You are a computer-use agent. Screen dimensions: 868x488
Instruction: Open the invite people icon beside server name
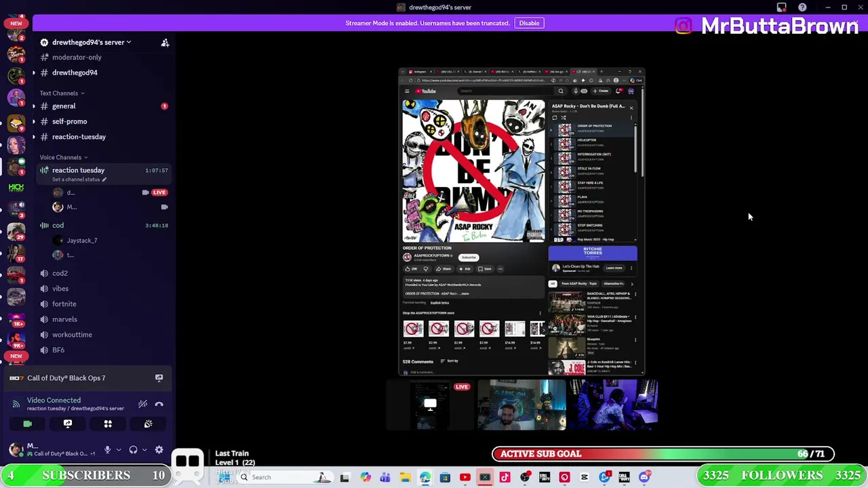(x=165, y=43)
